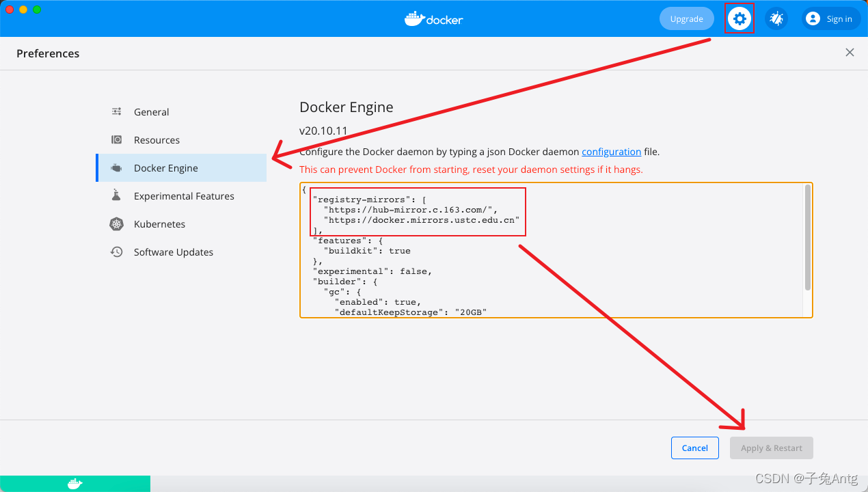
Task: Click the hub-mirror.c.163.com URL line
Action: point(411,210)
